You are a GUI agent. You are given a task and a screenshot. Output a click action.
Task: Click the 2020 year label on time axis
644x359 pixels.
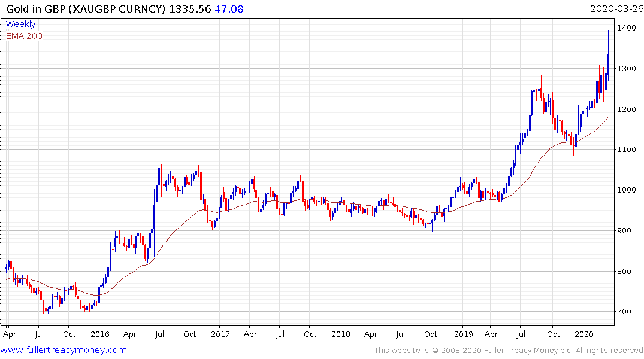click(x=583, y=334)
